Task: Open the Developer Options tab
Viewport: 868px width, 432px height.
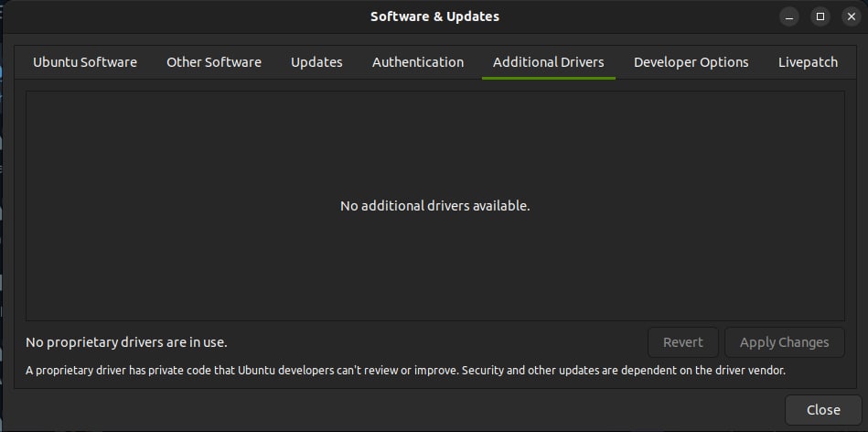Action: point(691,62)
